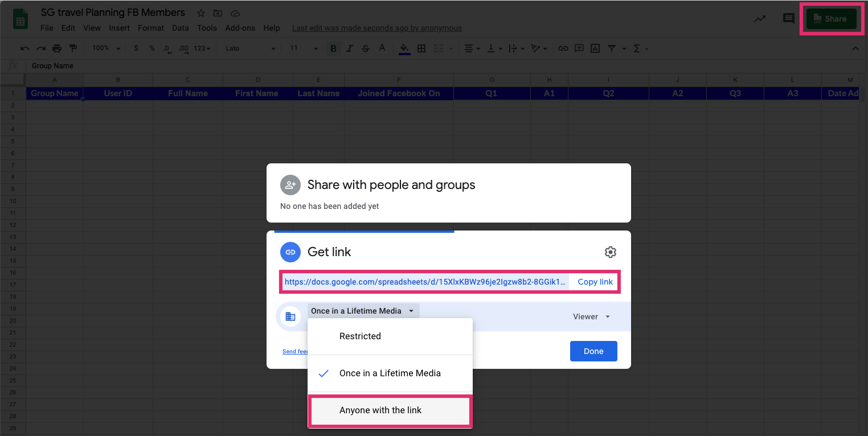Open the Insert menu
This screenshot has height=436, width=868.
pyautogui.click(x=120, y=28)
